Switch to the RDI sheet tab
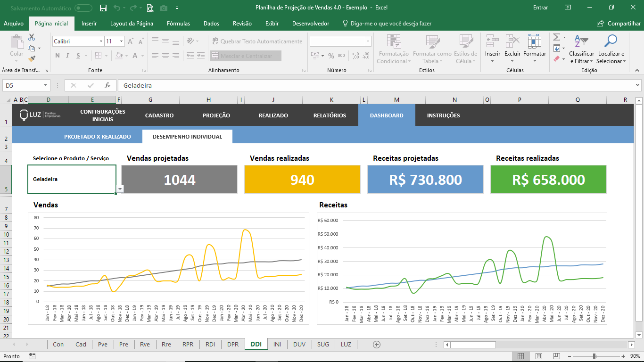This screenshot has width=644, height=362. tap(210, 345)
